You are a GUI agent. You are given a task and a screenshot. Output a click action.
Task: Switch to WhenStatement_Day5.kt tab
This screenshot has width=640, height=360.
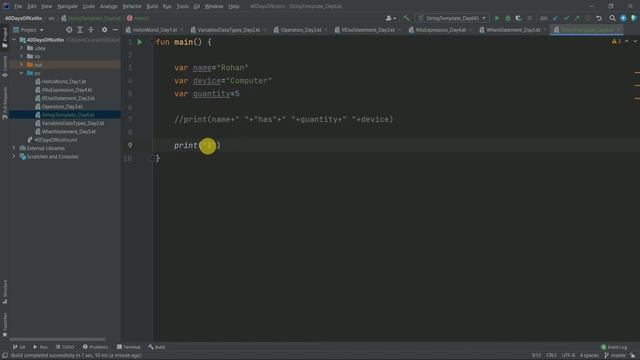(x=513, y=30)
